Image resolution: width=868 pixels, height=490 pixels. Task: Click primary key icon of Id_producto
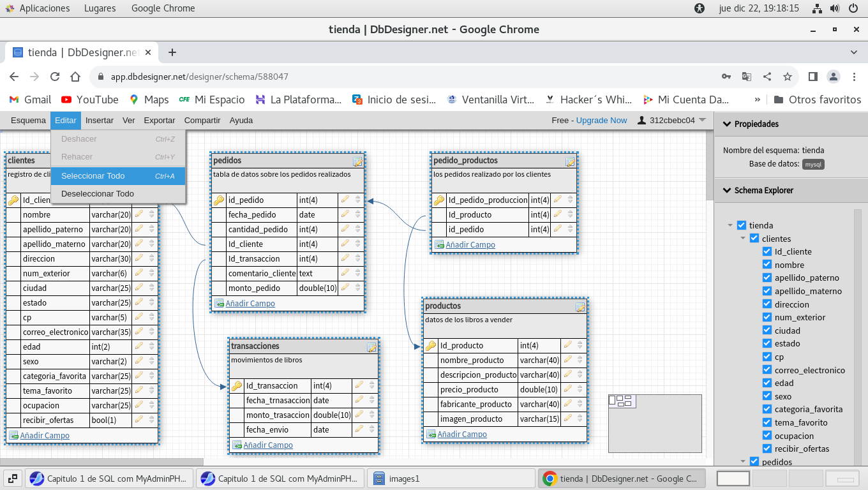coord(431,346)
